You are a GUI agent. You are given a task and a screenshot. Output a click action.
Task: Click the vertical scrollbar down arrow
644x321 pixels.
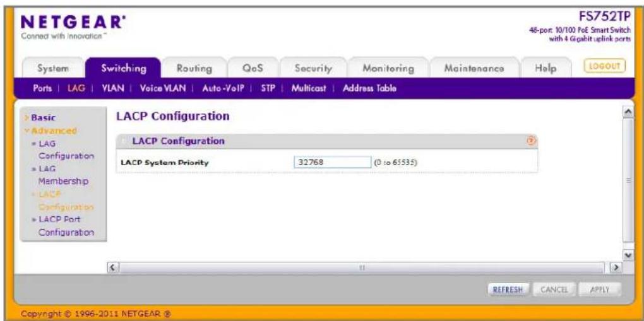(x=627, y=255)
